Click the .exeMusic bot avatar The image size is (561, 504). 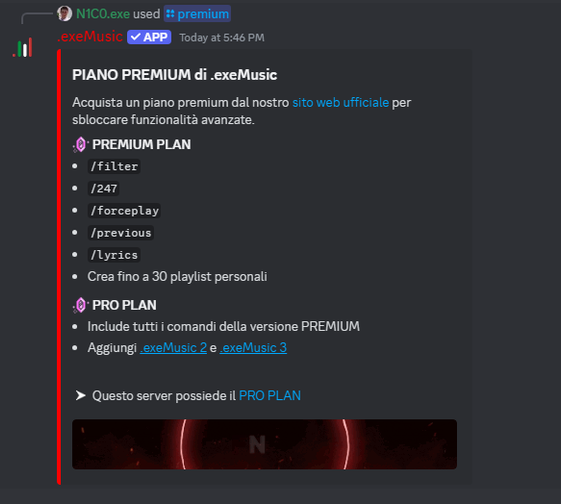pos(23,47)
